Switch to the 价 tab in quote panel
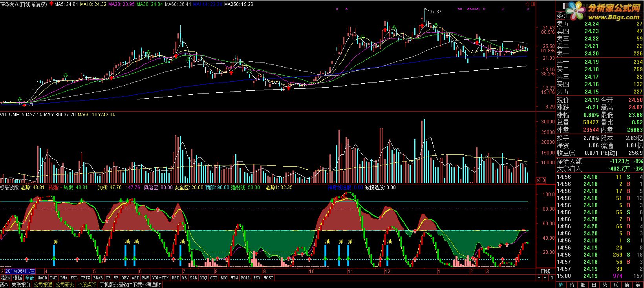Image resolution: width=644 pixels, height=288 pixels. pos(572,285)
